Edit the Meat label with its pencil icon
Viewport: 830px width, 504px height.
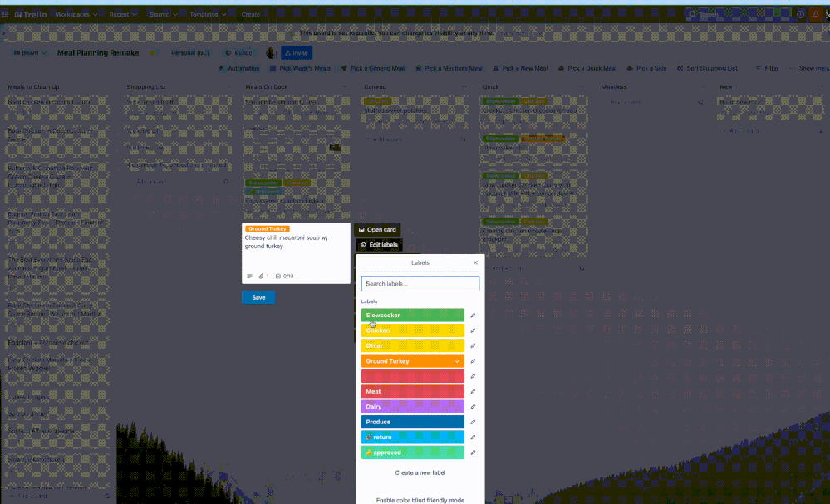[x=473, y=390]
